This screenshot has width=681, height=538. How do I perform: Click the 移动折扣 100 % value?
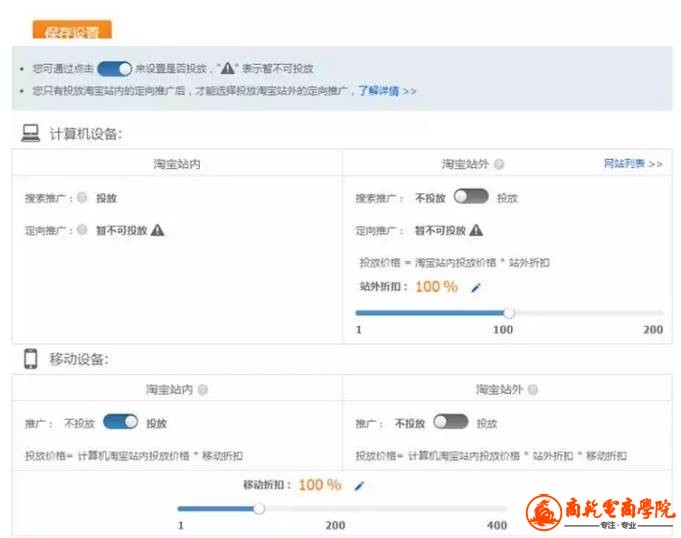320,485
